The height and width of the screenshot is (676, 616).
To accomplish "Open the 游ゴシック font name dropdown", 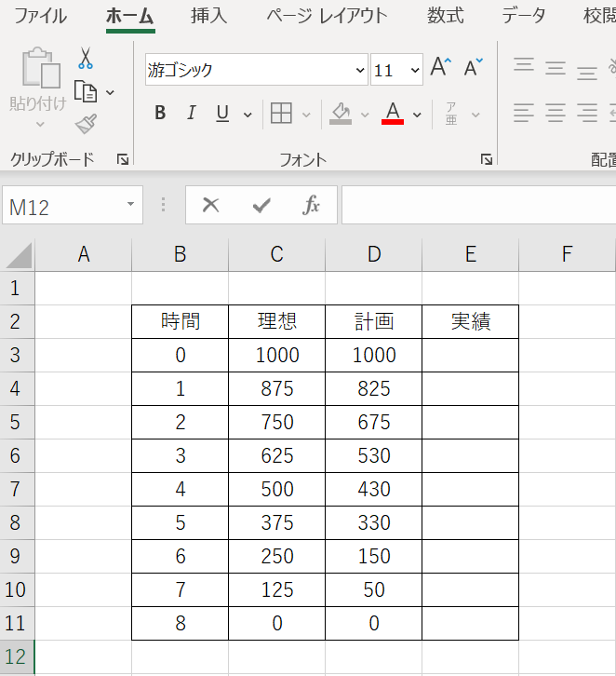I will coord(360,70).
